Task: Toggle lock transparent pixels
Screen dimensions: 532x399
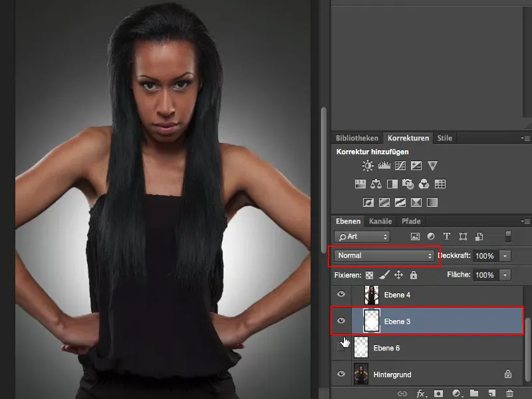Action: (x=369, y=275)
